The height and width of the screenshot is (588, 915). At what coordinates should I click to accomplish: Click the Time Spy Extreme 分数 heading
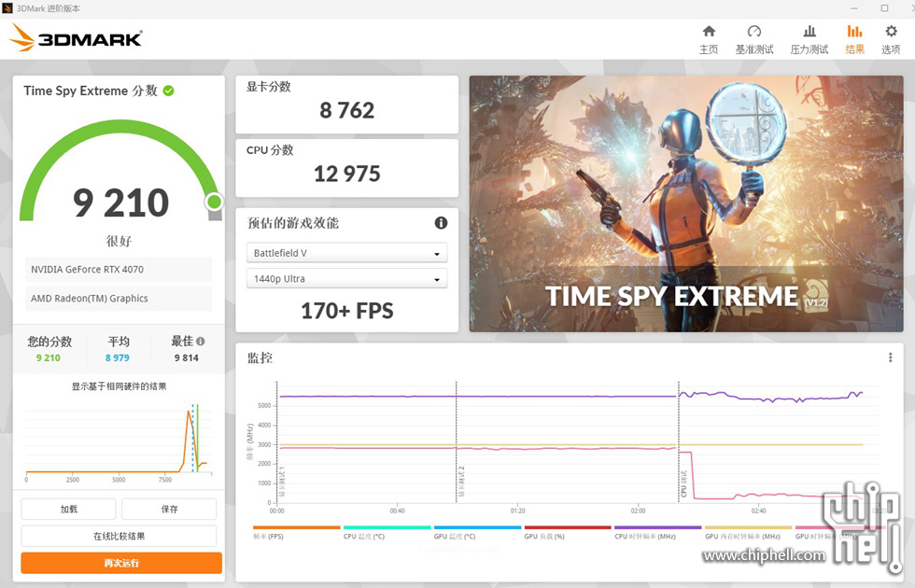pyautogui.click(x=91, y=91)
